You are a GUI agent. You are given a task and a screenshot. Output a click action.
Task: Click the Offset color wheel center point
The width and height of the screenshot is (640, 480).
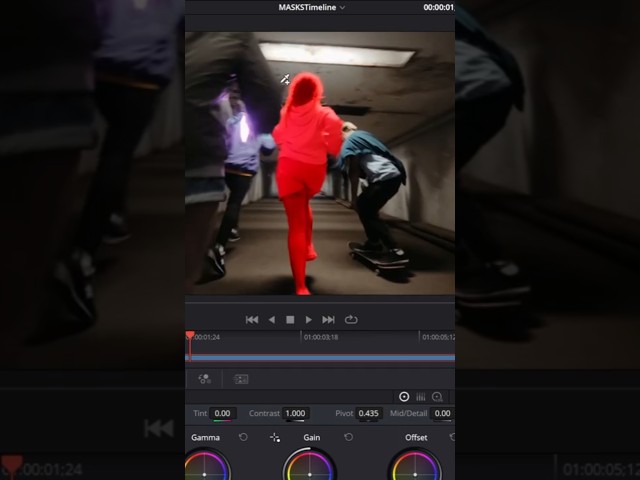[415, 474]
